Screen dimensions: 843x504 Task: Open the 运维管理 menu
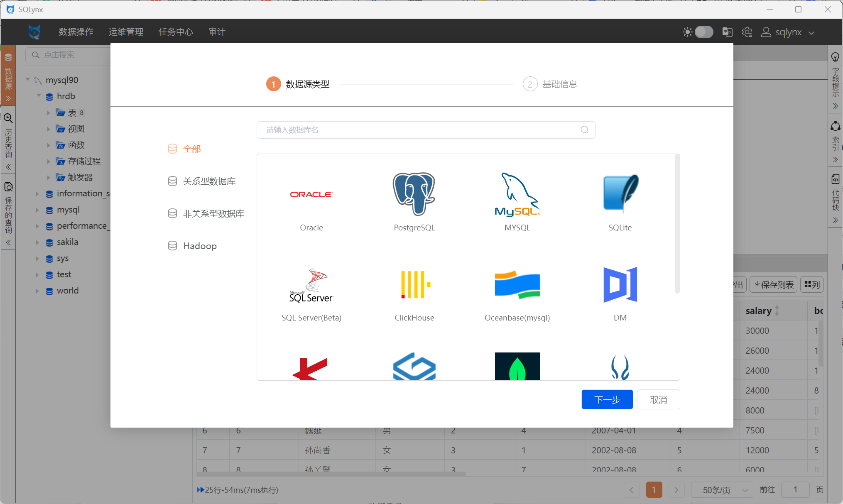126,32
